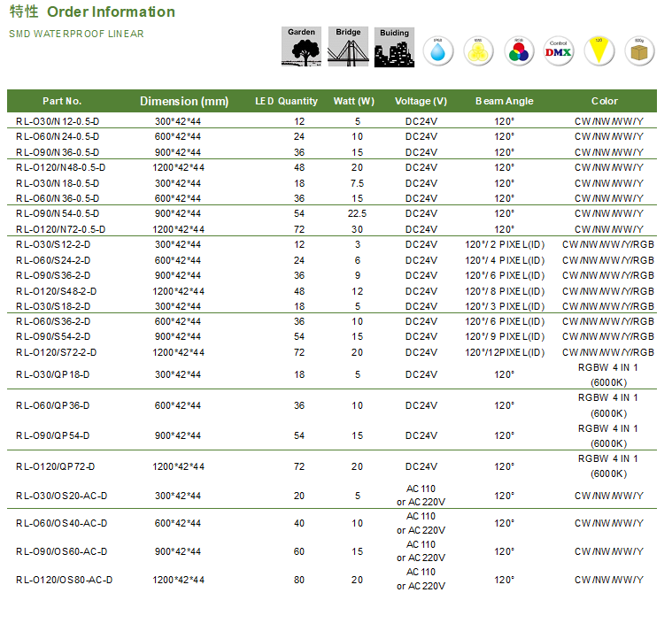
Task: Click the Bridge application icon
Action: tap(348, 47)
